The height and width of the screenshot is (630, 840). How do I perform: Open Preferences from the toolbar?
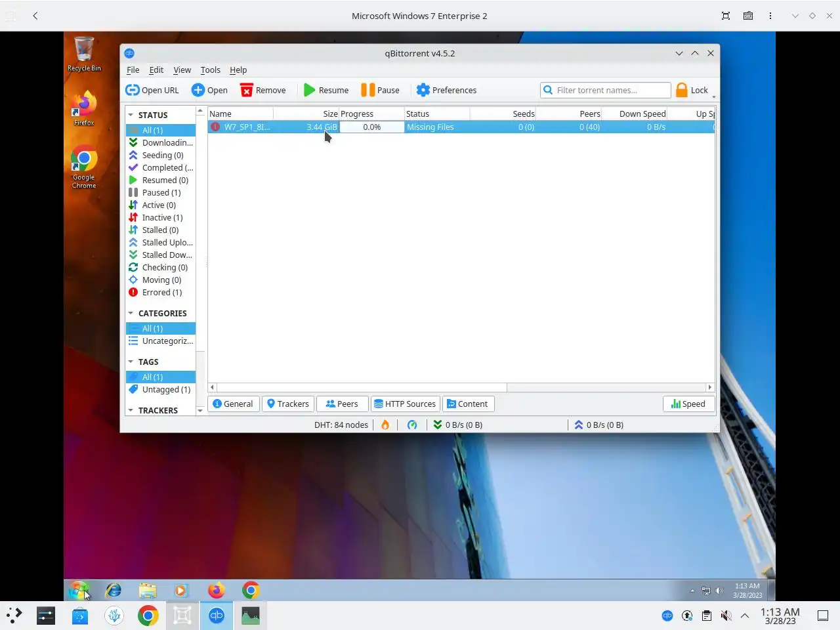pyautogui.click(x=446, y=90)
